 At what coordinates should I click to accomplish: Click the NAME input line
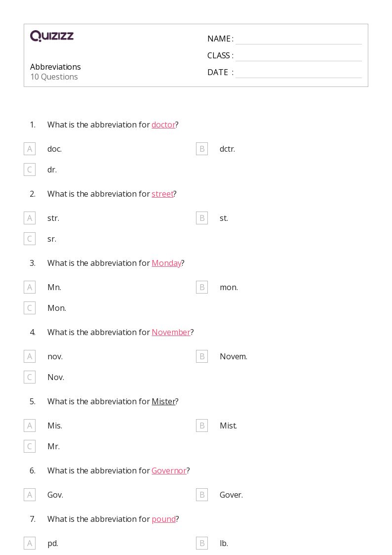298,39
